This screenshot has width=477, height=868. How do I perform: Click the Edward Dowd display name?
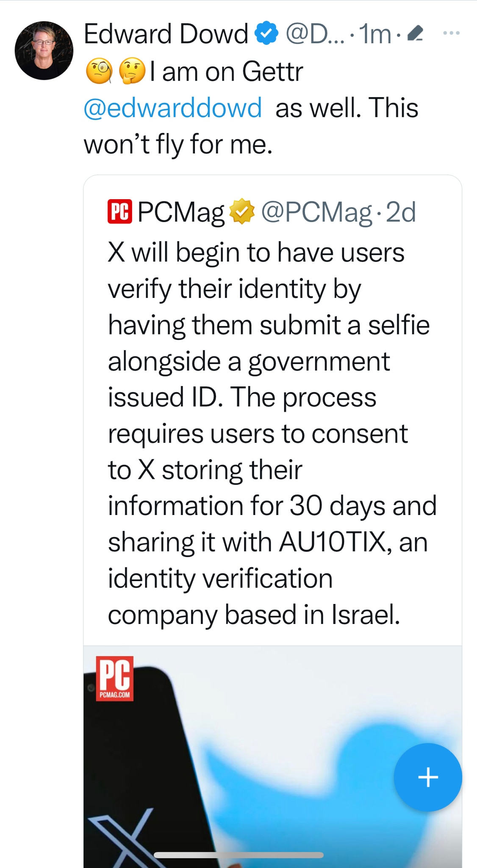166,33
